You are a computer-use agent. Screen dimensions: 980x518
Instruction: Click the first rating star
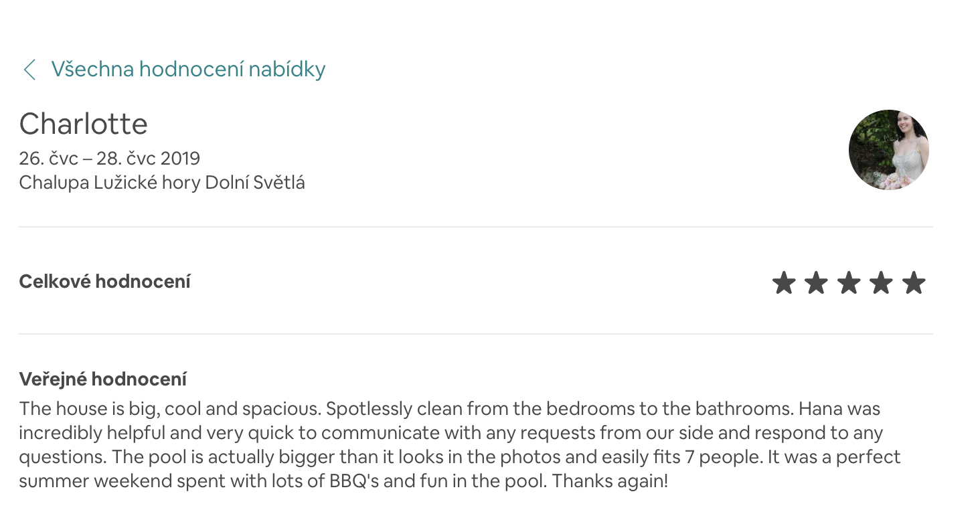(784, 283)
